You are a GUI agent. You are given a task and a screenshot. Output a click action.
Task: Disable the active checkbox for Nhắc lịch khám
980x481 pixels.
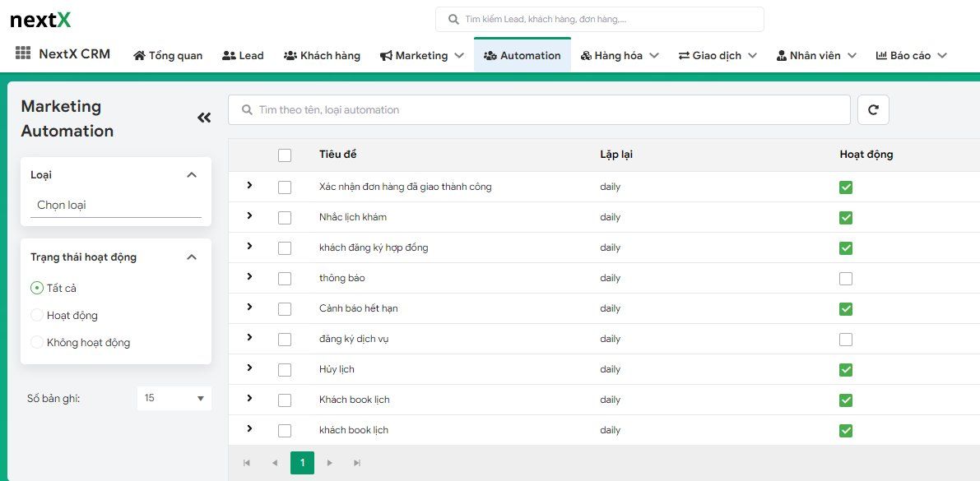click(845, 218)
